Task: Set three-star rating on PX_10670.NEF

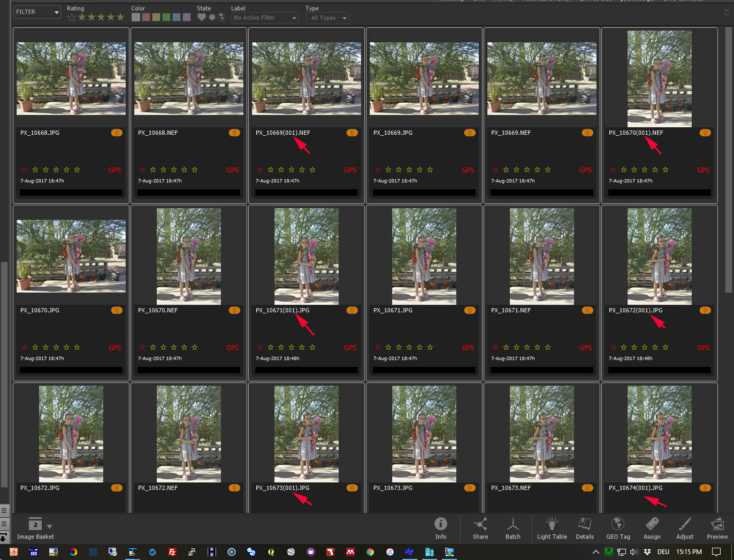Action: 174,348
